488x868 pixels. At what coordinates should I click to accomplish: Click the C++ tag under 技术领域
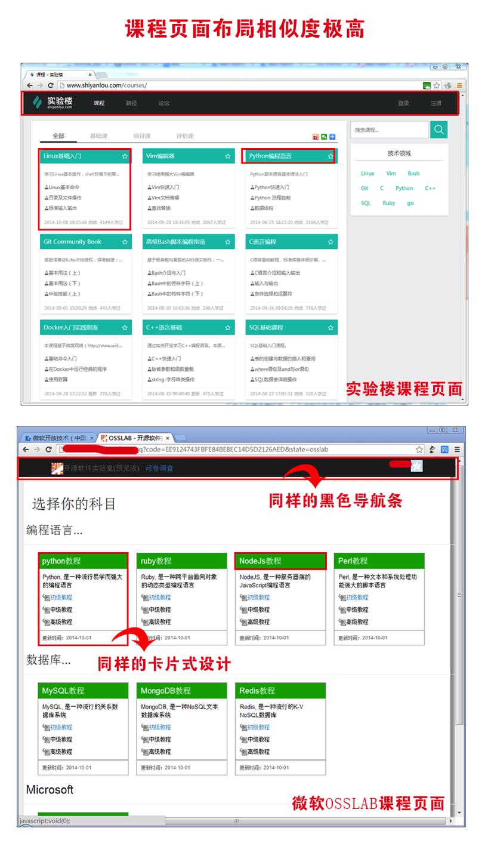coord(430,189)
